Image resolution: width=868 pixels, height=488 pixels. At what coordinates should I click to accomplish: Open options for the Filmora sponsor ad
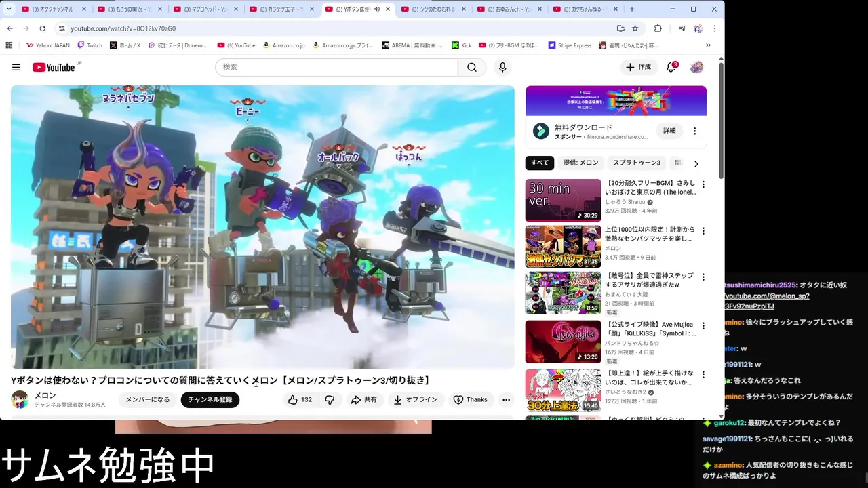point(694,131)
